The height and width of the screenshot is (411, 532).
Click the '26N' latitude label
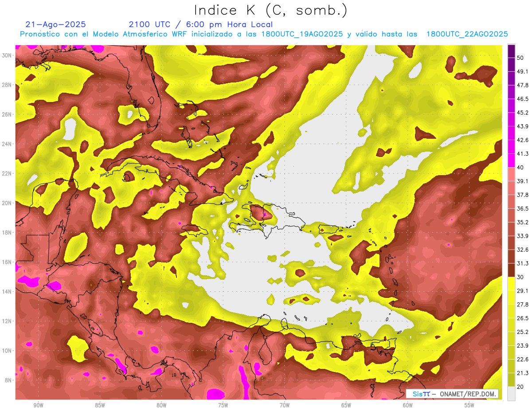[x=7, y=114]
